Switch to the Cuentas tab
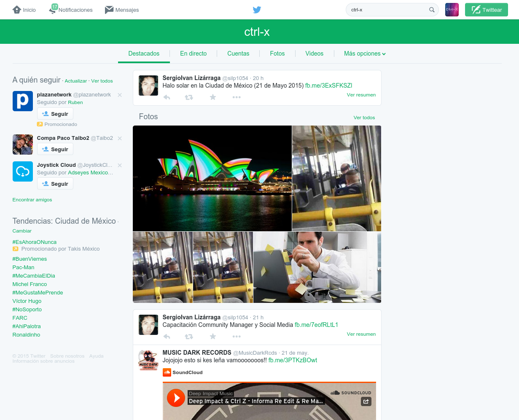 pyautogui.click(x=238, y=54)
